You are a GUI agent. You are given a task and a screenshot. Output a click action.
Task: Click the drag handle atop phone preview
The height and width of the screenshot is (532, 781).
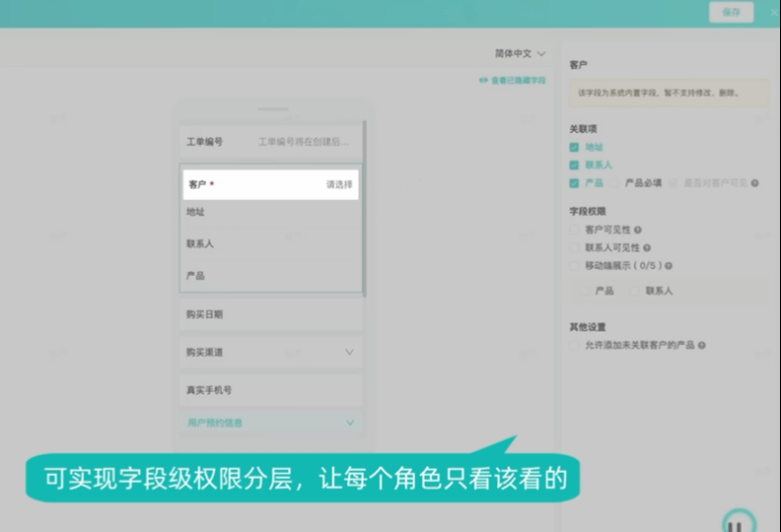click(x=273, y=109)
